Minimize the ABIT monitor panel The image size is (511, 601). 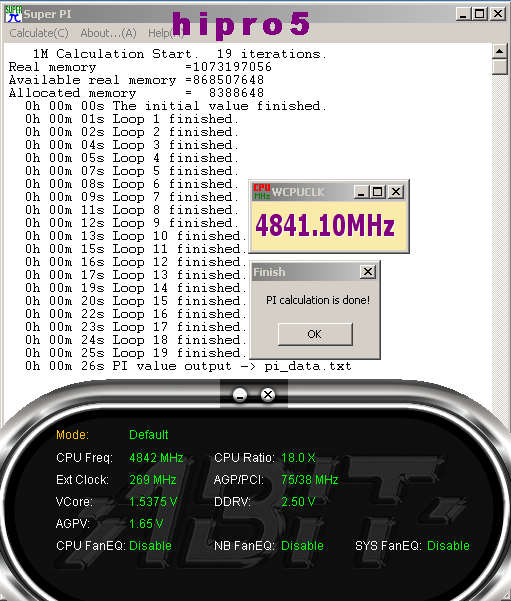240,394
